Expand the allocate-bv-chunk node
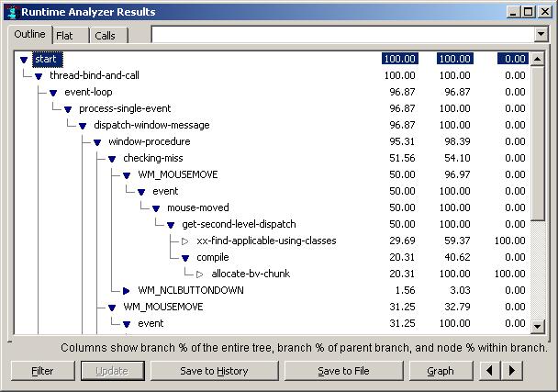 (200, 274)
